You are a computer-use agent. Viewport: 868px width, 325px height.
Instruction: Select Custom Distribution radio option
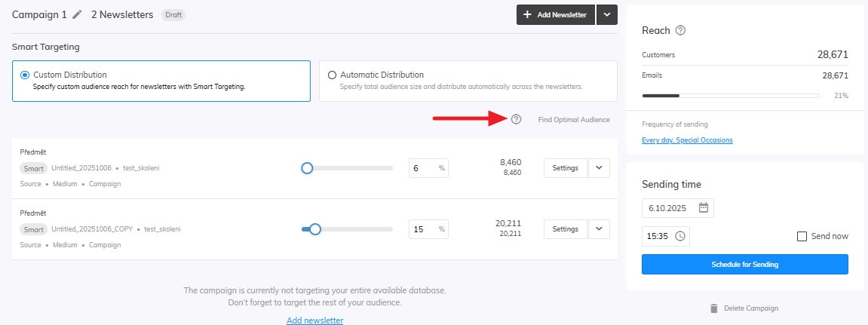pos(26,75)
